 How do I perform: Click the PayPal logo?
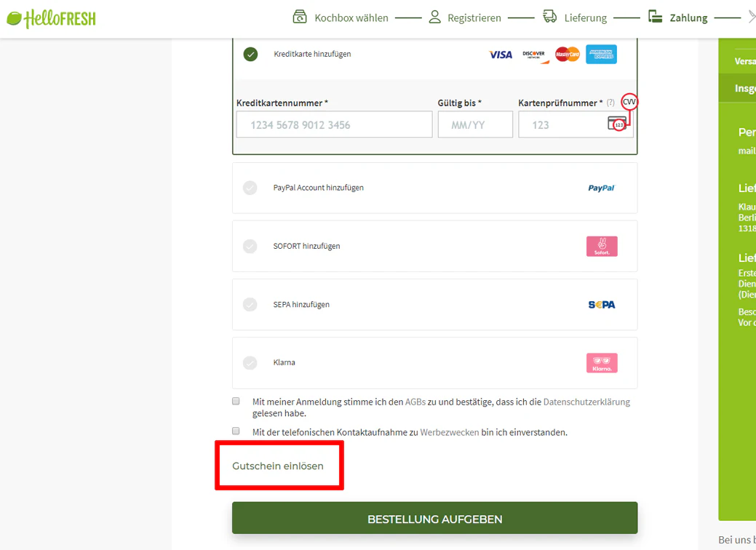[x=601, y=188]
